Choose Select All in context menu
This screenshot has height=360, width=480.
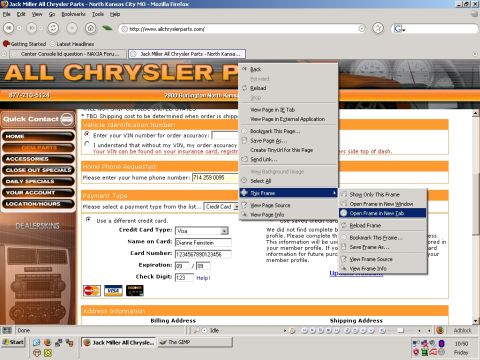pyautogui.click(x=288, y=181)
